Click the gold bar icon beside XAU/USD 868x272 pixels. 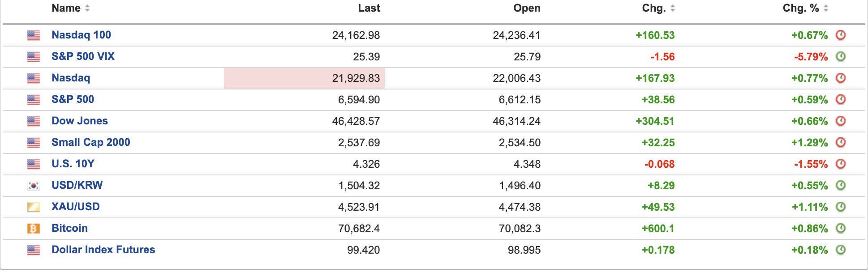tap(34, 207)
